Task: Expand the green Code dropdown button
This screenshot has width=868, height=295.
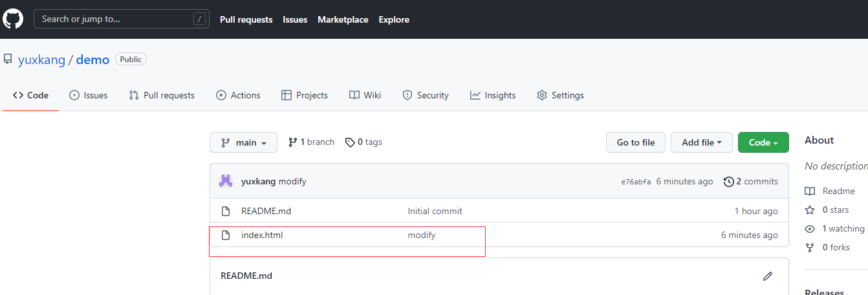Action: [x=763, y=142]
